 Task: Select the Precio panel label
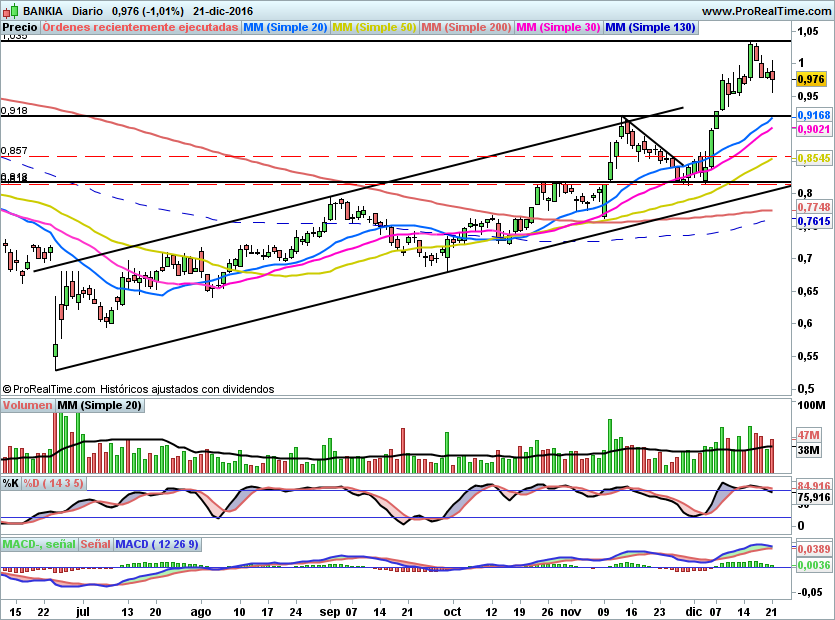pos(20,27)
